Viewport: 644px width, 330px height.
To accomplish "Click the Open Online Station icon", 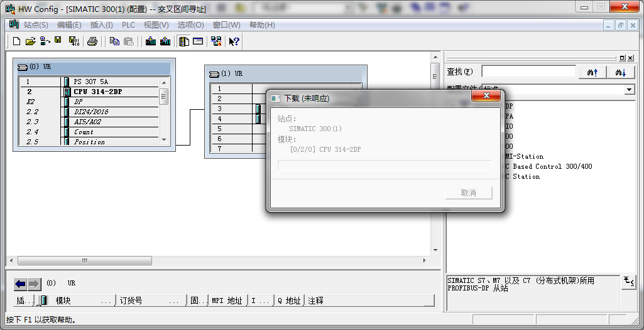I will [45, 41].
